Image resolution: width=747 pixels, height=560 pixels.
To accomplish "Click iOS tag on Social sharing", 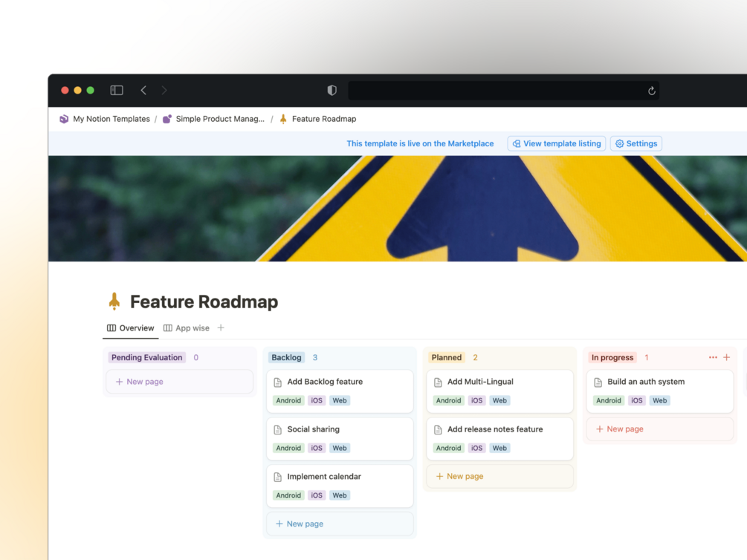I will click(317, 448).
